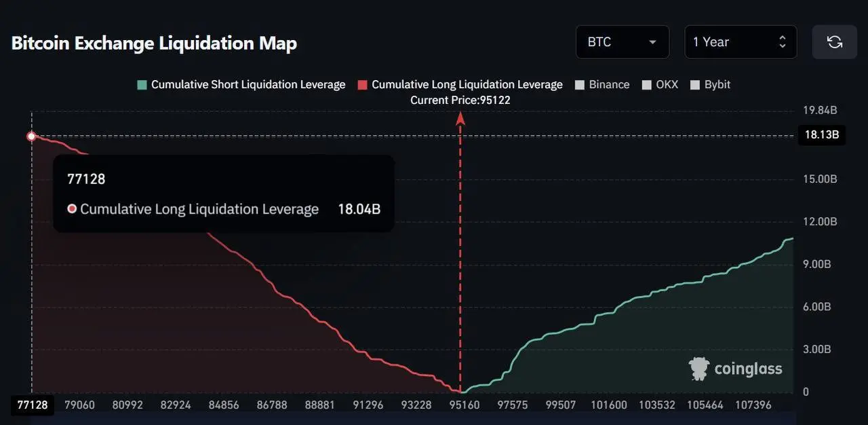
Task: Open the 1 Year range selector
Action: tap(741, 42)
